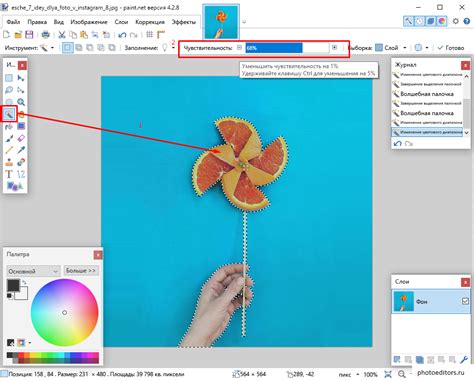The height and width of the screenshot is (381, 474).
Task: Select the Ellipse Select tool
Action: pyautogui.click(x=9, y=102)
